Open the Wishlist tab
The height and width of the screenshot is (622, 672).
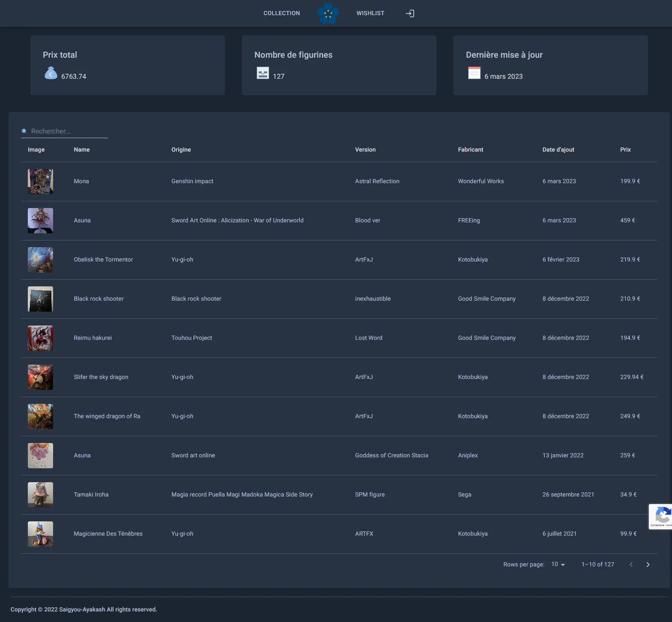370,13
